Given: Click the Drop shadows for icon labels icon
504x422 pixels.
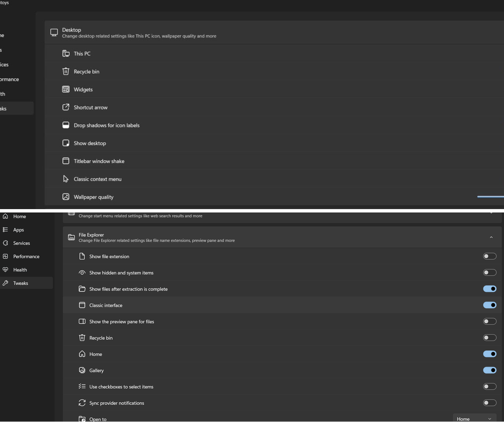Looking at the screenshot, I should [x=66, y=125].
